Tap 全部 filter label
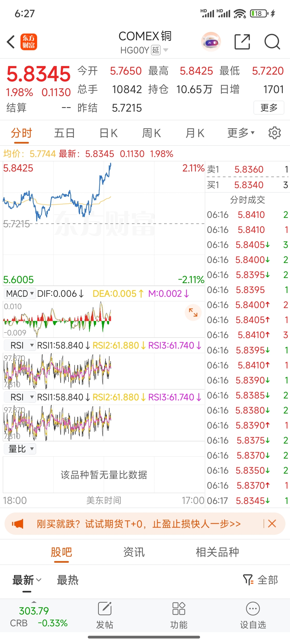 268,580
